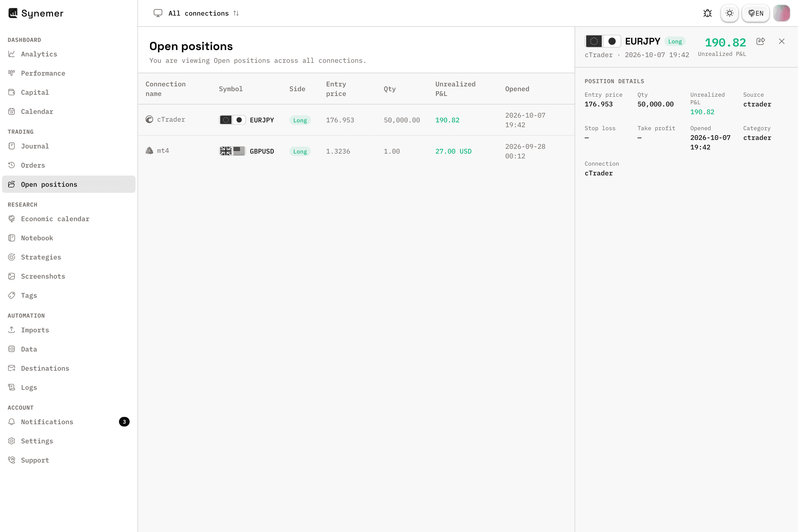Click the Unrealized P&L column header
The width and height of the screenshot is (798, 532).
click(x=455, y=89)
